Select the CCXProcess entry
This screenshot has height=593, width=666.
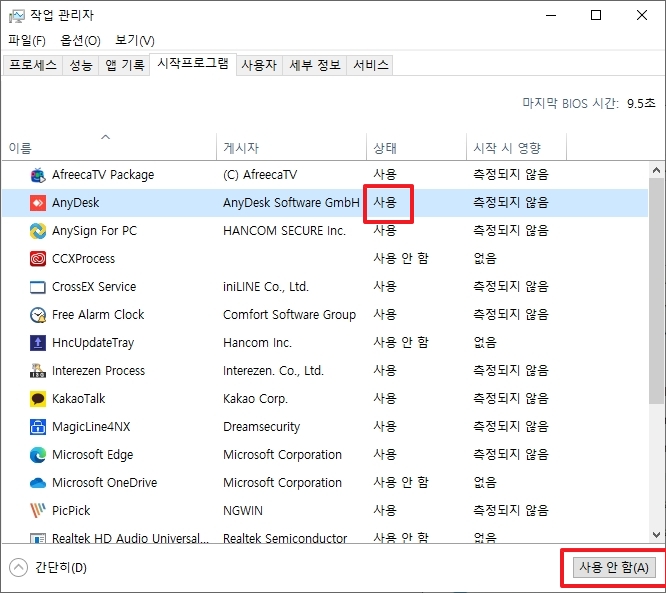pyautogui.click(x=83, y=259)
